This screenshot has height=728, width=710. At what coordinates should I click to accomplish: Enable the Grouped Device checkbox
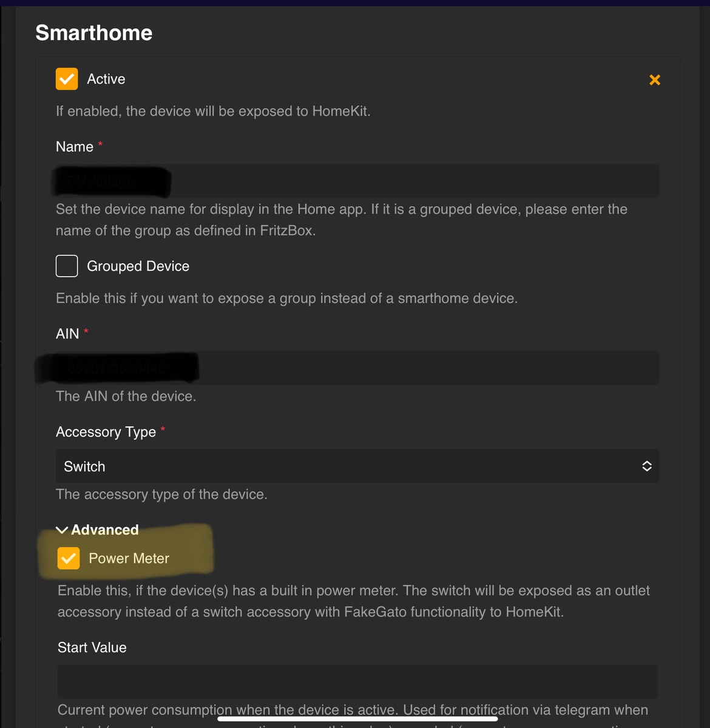67,266
